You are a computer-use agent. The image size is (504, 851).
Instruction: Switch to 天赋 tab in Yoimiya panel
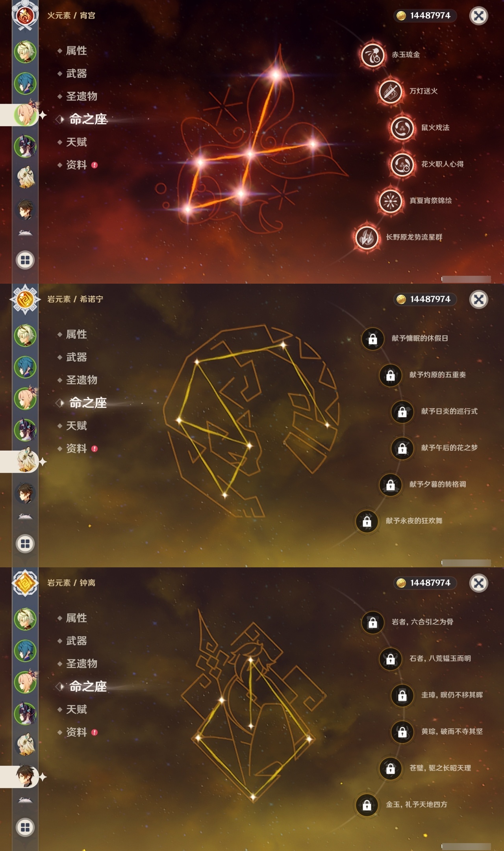click(76, 142)
